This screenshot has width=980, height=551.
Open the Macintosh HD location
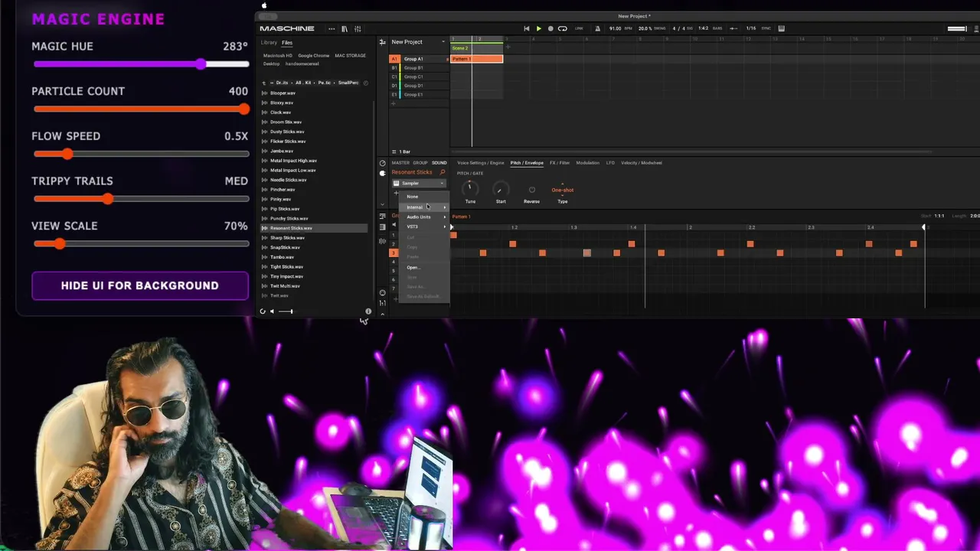point(278,56)
